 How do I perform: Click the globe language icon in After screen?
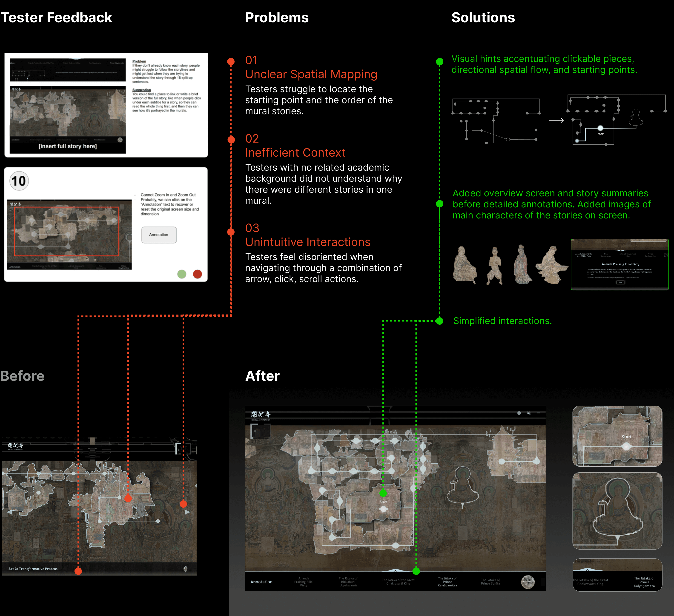coord(519,413)
